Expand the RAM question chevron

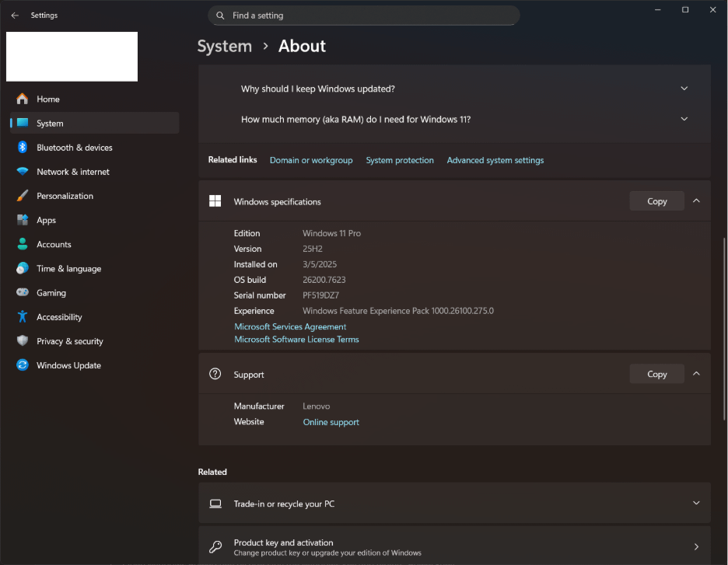[684, 119]
